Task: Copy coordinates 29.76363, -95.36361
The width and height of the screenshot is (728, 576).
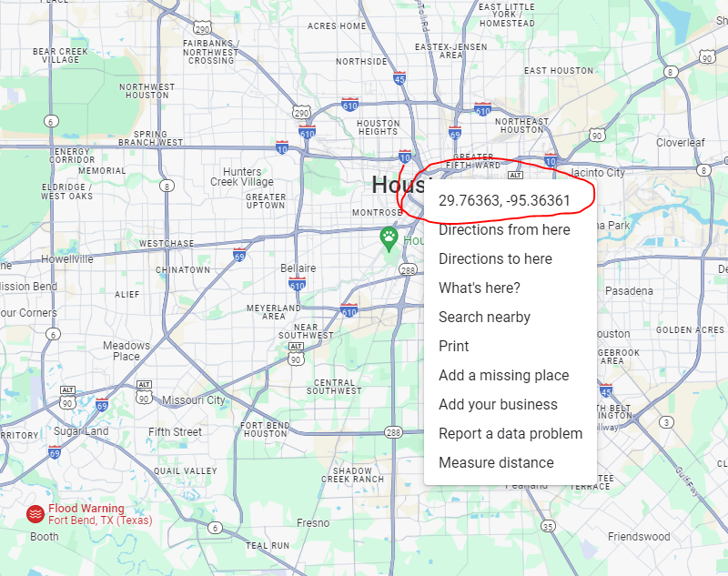Action: pos(504,200)
